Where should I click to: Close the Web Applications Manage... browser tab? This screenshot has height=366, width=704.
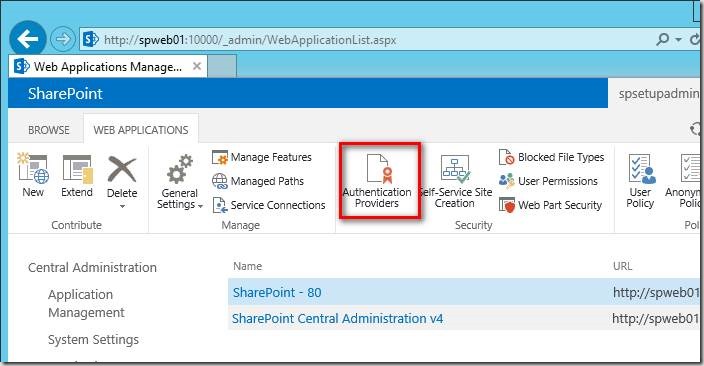click(197, 66)
